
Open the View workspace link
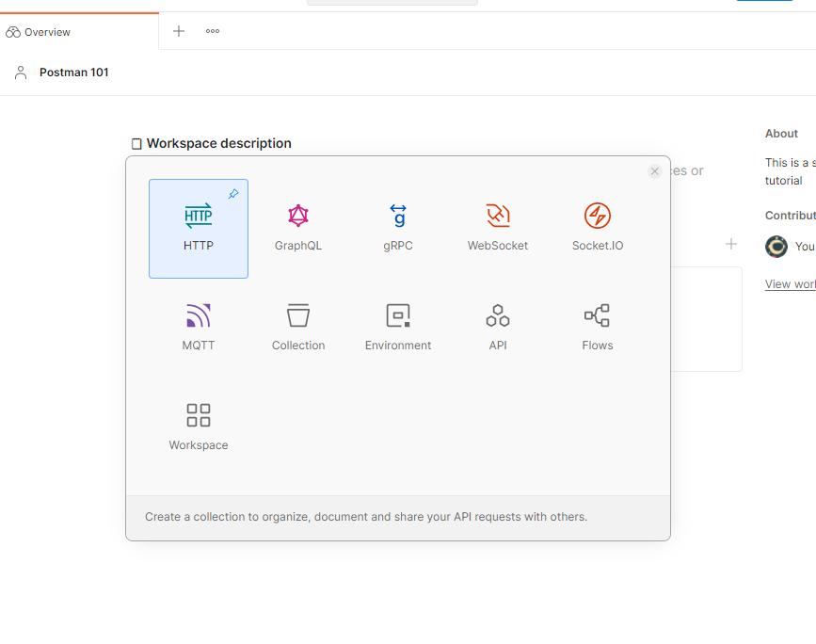[x=791, y=284]
